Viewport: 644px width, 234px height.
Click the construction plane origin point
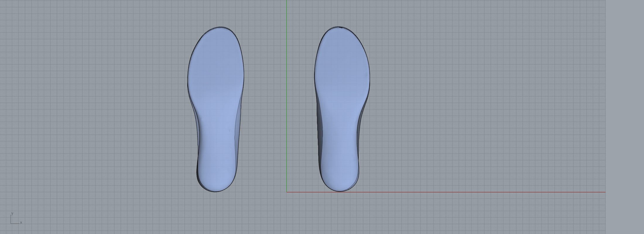[287, 192]
